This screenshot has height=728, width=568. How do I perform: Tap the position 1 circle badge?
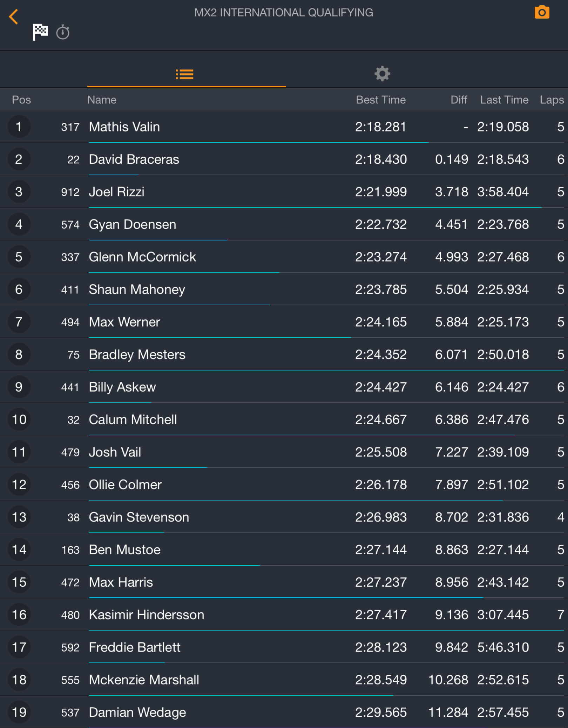tap(19, 127)
